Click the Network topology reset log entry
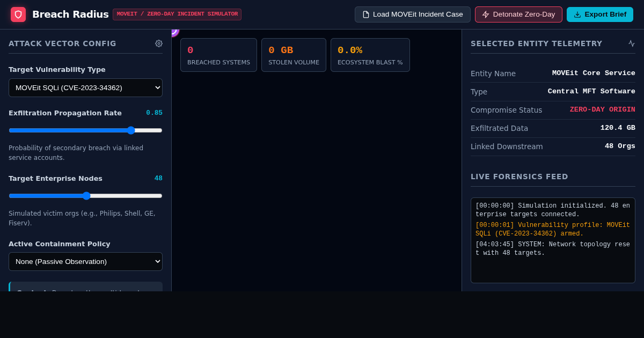Image resolution: width=644 pixels, height=338 pixels. tap(553, 249)
